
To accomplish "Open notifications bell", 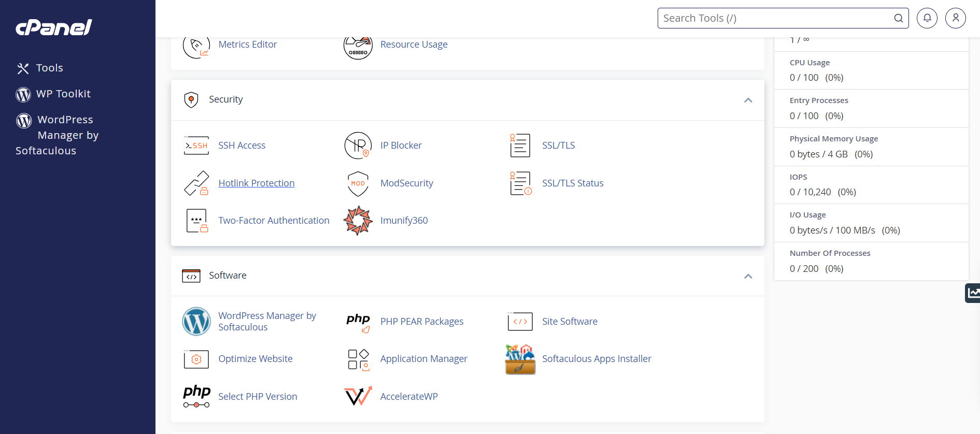I will pos(927,18).
